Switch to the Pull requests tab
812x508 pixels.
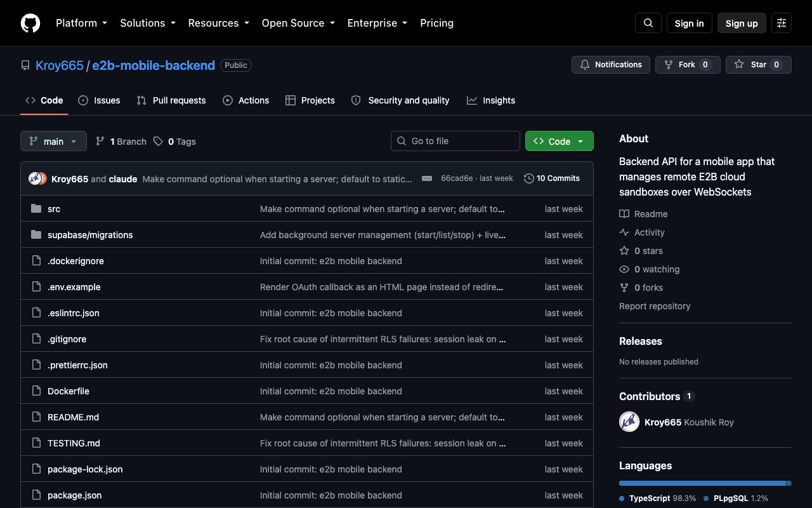171,100
